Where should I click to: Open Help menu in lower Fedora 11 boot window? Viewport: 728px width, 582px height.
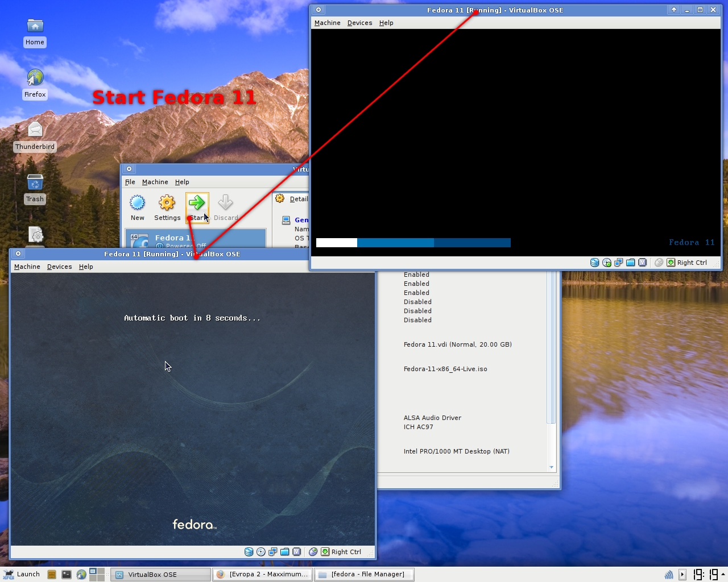[x=86, y=267]
